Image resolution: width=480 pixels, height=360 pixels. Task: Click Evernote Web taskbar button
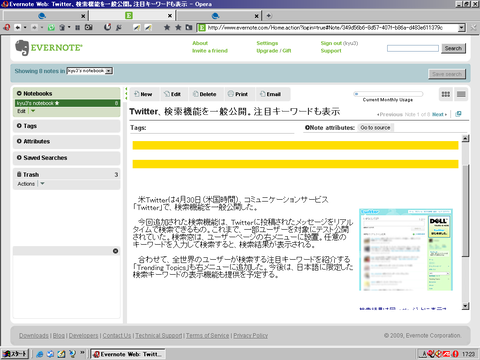[x=128, y=354]
